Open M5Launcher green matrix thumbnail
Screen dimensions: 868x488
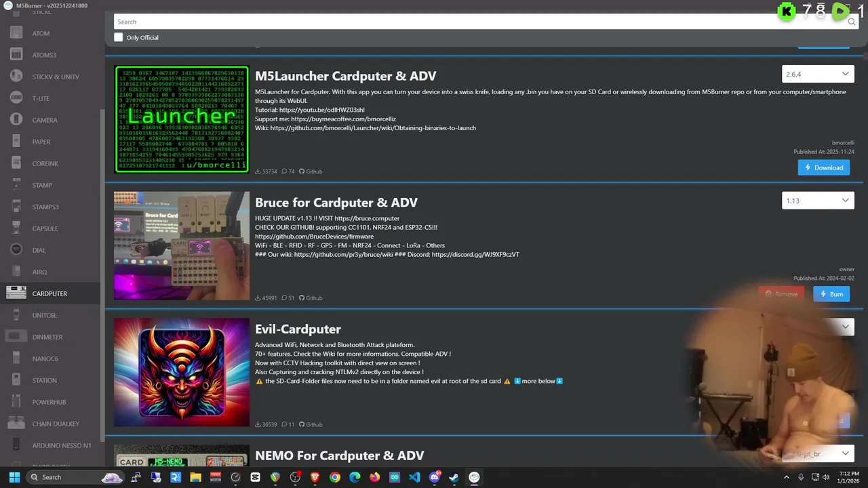click(182, 119)
